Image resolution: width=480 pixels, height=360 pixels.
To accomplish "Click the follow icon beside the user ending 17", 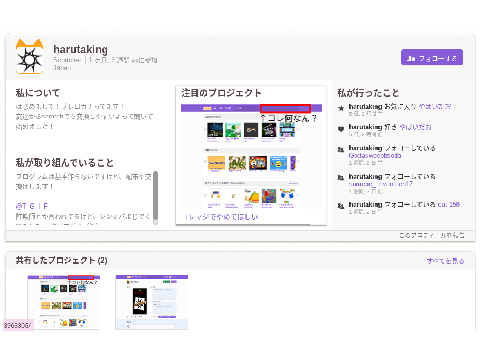I will coord(341,178).
